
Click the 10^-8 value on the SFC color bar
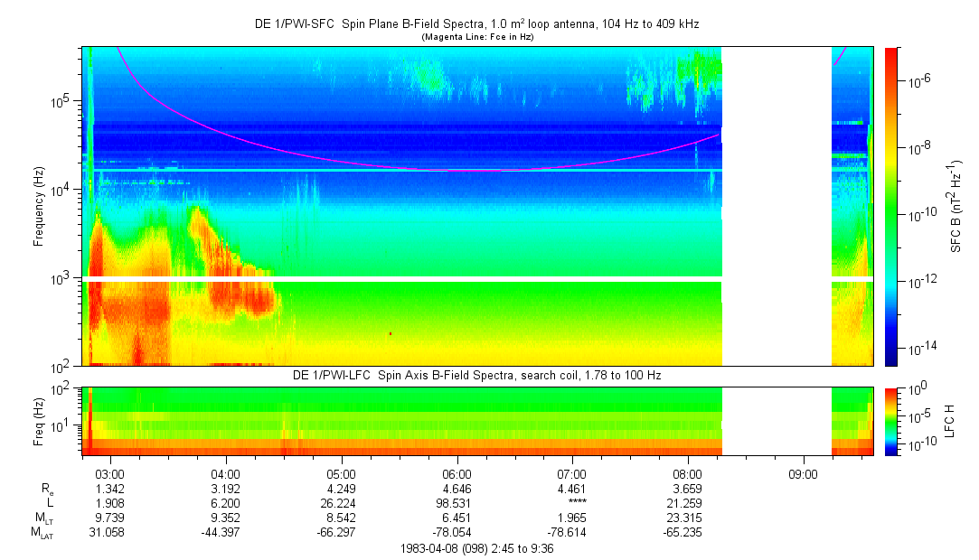(x=920, y=147)
